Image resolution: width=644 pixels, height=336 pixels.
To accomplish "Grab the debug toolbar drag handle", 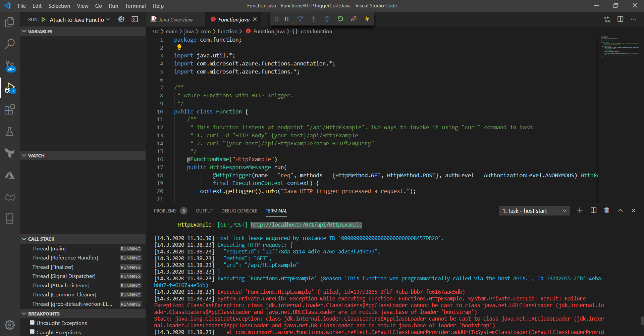I will pyautogui.click(x=277, y=19).
